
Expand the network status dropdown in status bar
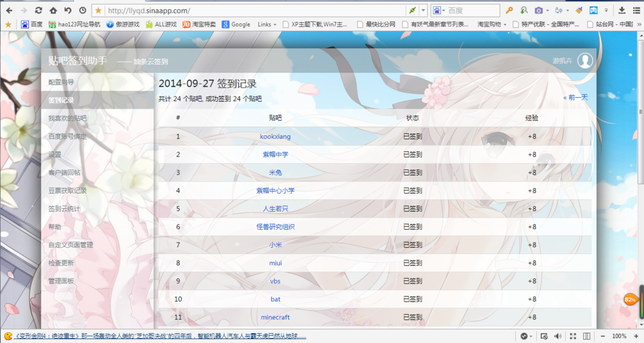tap(531, 337)
